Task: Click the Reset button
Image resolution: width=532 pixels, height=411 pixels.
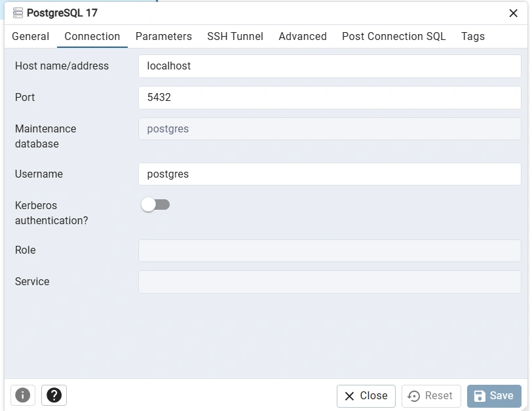Action: 431,396
